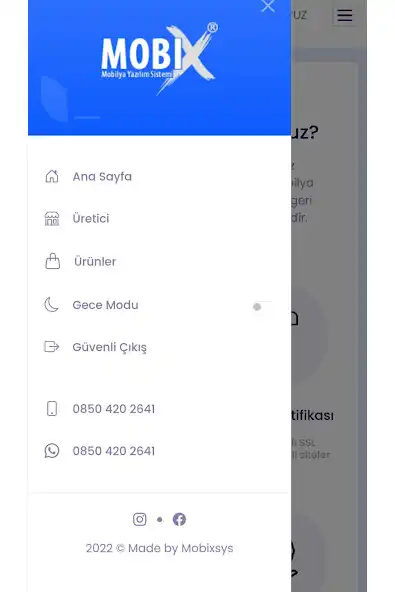Open the Facebook page icon

click(x=179, y=520)
